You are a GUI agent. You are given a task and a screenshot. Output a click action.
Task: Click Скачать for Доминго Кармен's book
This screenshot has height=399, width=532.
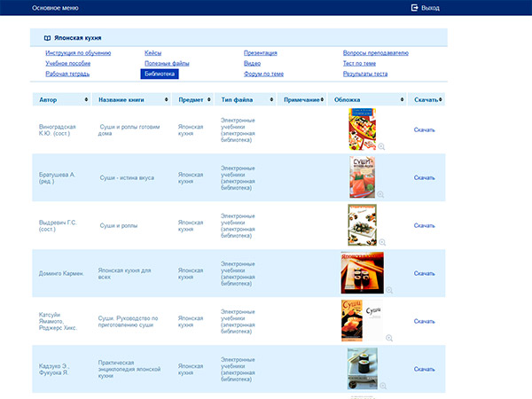(x=424, y=273)
